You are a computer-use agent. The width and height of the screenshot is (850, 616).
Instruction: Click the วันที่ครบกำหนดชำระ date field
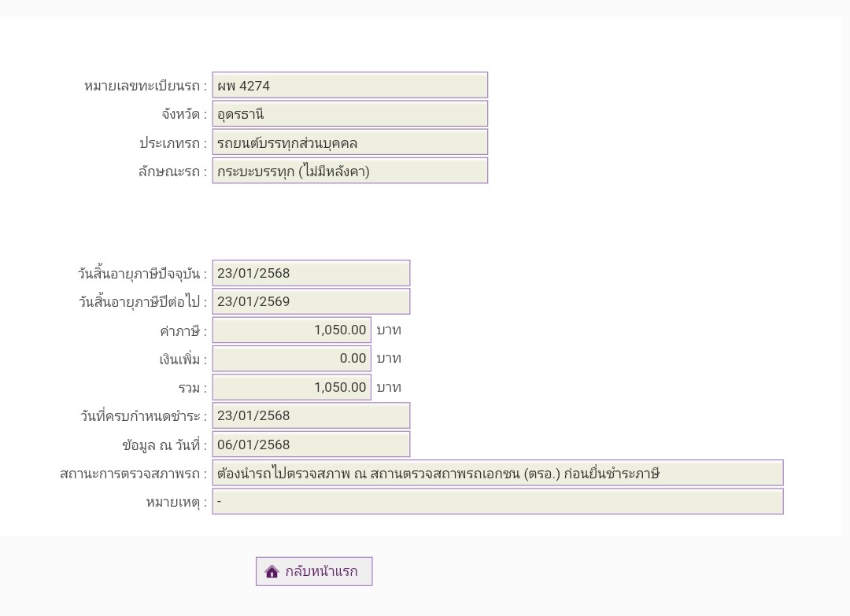311,415
